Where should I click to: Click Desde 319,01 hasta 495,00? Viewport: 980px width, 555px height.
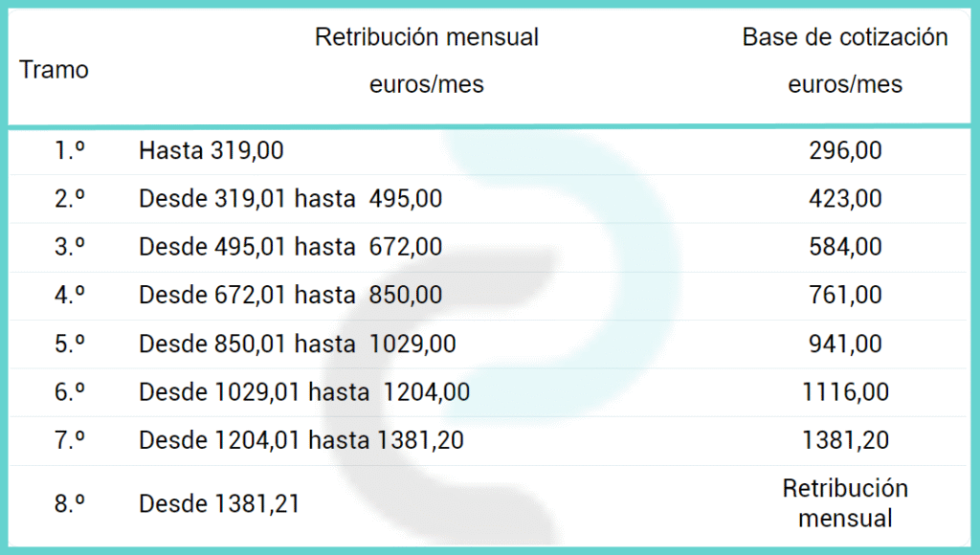(x=291, y=199)
